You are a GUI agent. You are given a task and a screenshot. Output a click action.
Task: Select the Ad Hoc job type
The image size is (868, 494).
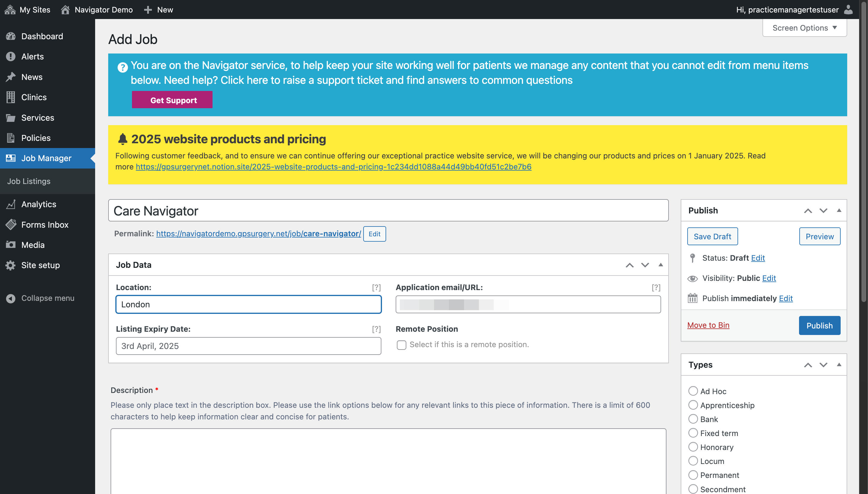coord(693,391)
